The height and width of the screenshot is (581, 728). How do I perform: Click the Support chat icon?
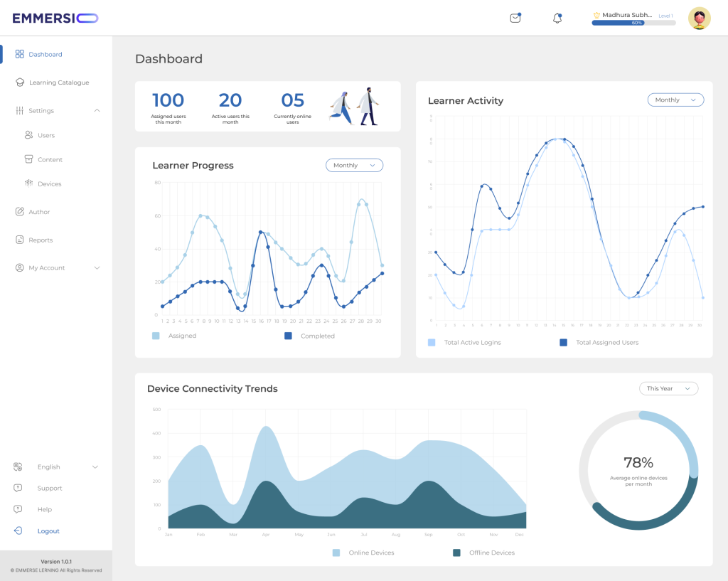click(18, 489)
